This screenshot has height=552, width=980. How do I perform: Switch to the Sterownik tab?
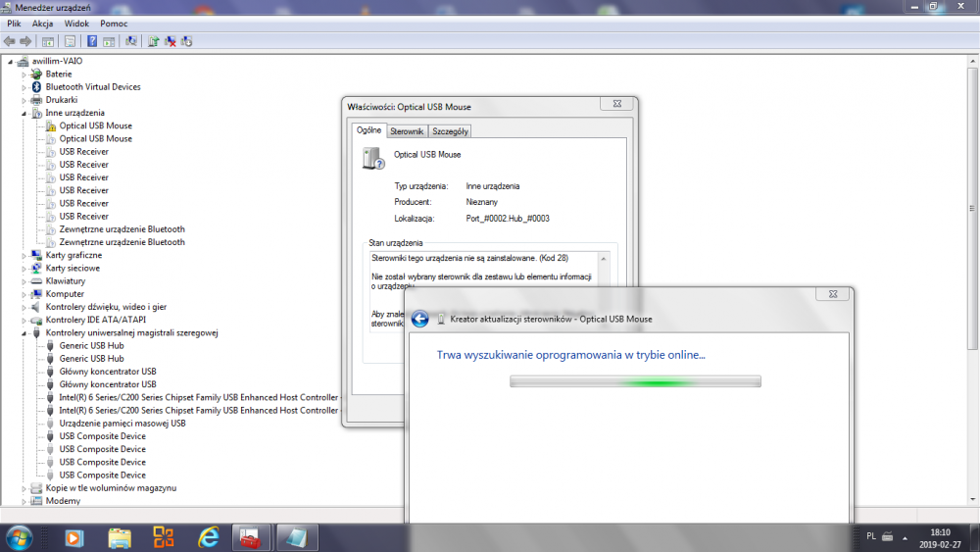tap(407, 131)
